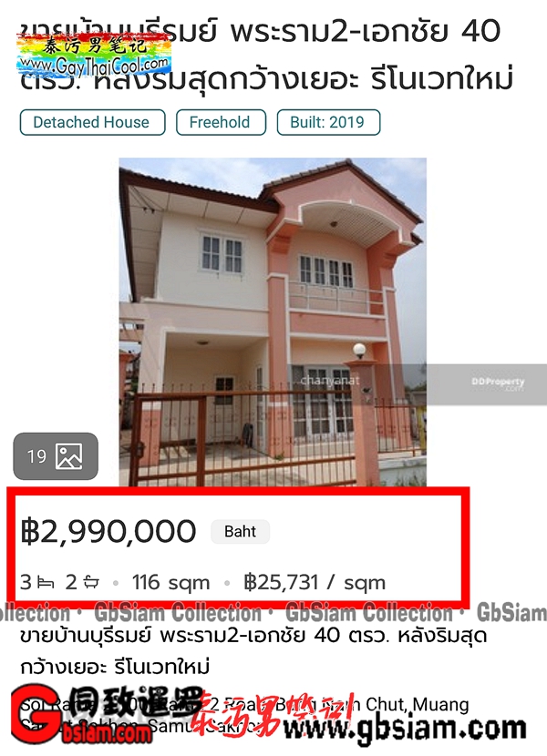Open the www.gbsiam.com link
Viewport: 547px width, 756px height.
click(404, 729)
